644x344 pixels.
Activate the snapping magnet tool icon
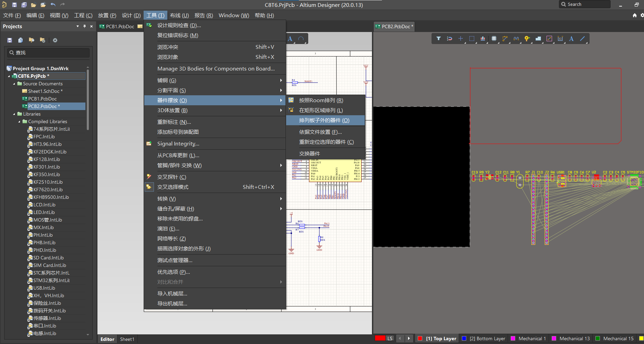click(449, 39)
